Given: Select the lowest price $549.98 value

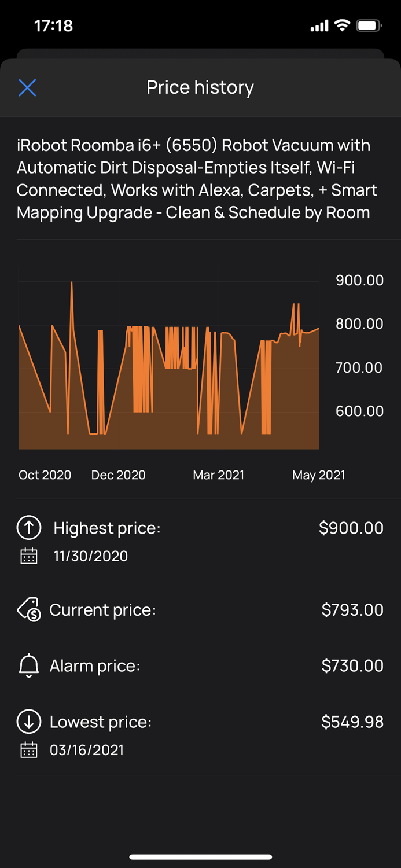Looking at the screenshot, I should point(352,722).
